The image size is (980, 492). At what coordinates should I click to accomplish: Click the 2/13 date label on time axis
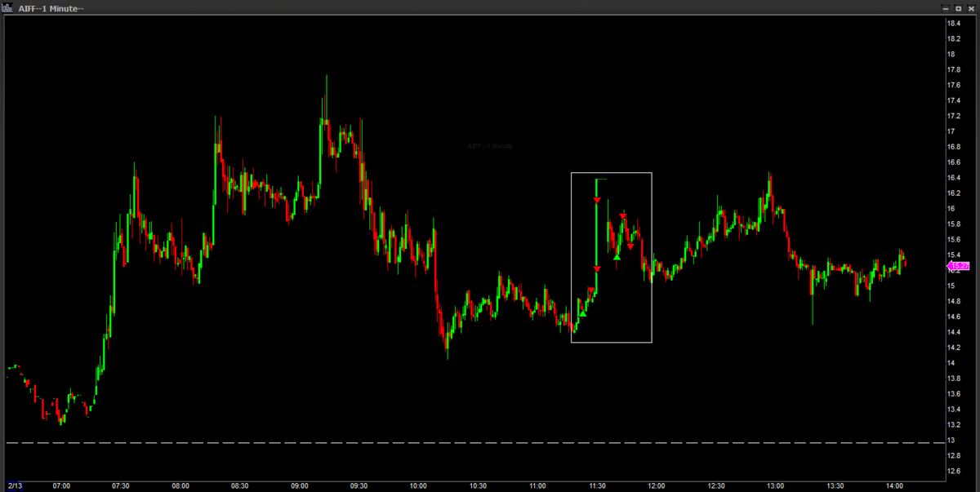[x=13, y=485]
